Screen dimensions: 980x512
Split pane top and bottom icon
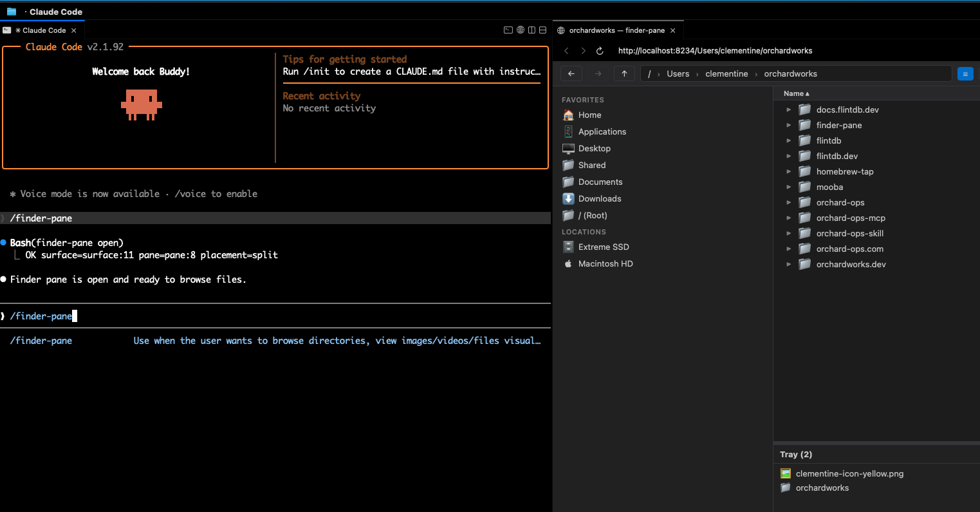542,30
